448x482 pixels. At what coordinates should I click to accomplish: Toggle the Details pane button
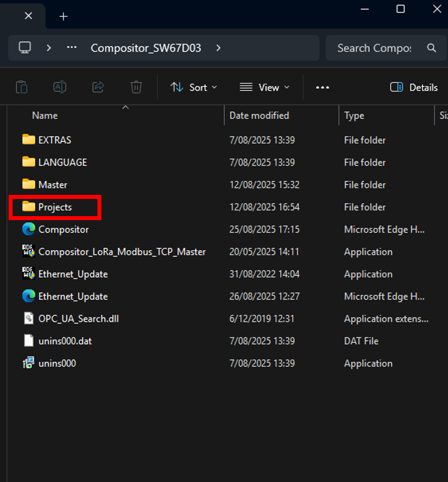pos(414,88)
